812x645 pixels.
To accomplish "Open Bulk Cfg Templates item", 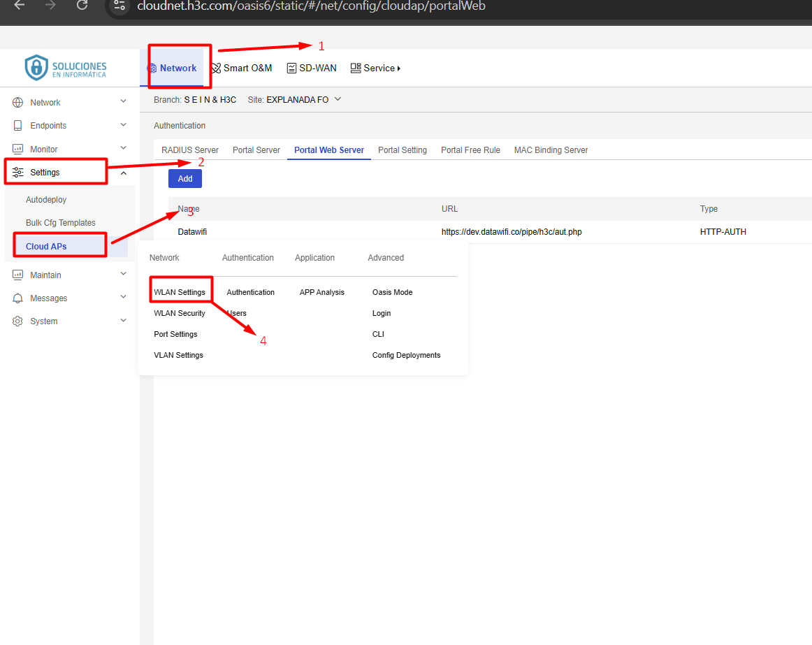I will [x=61, y=223].
